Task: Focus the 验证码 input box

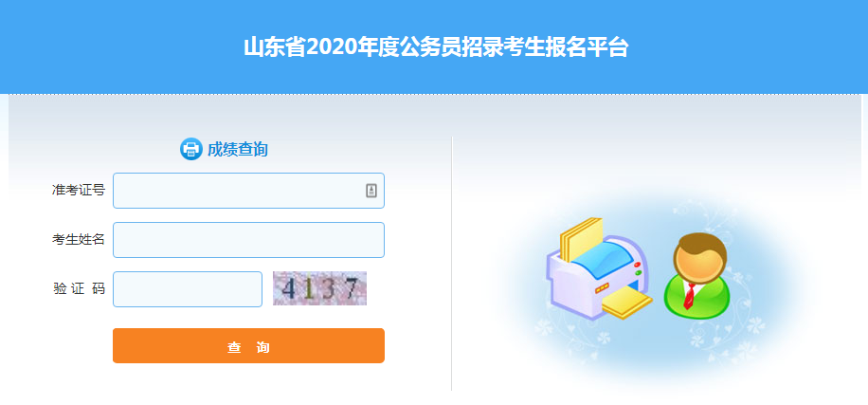Action: tap(188, 289)
